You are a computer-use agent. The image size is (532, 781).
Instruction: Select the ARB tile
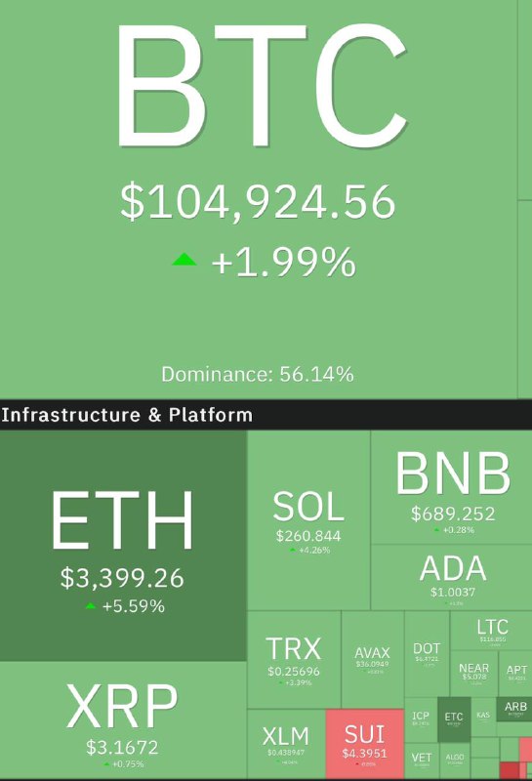click(514, 710)
